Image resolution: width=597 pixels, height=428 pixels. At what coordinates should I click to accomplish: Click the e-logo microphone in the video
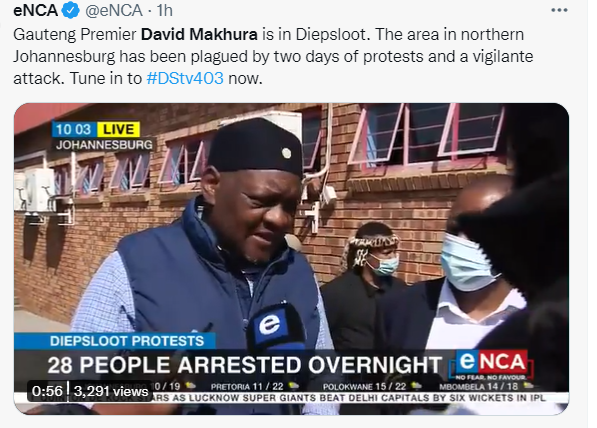pos(275,327)
